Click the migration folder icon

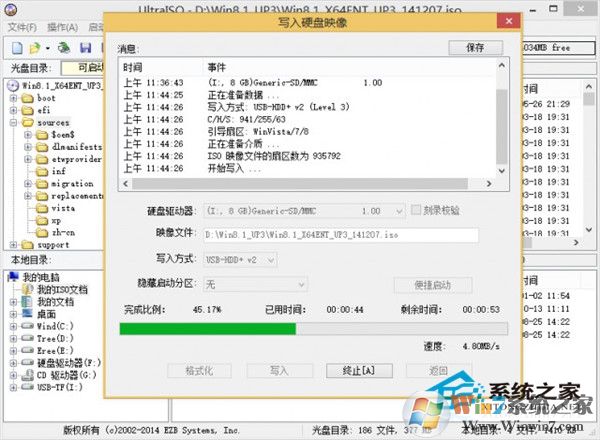(x=42, y=184)
